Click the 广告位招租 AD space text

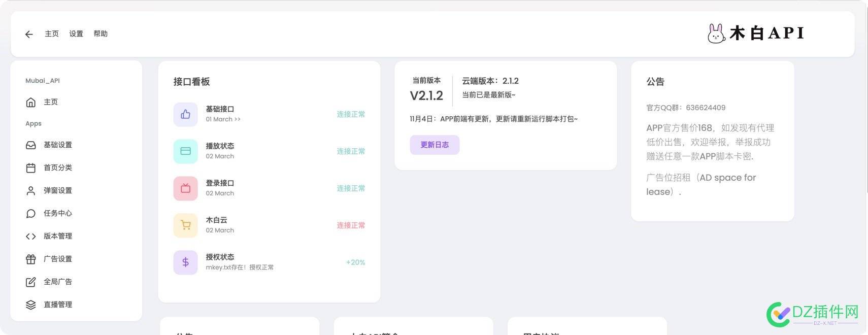pos(701,185)
